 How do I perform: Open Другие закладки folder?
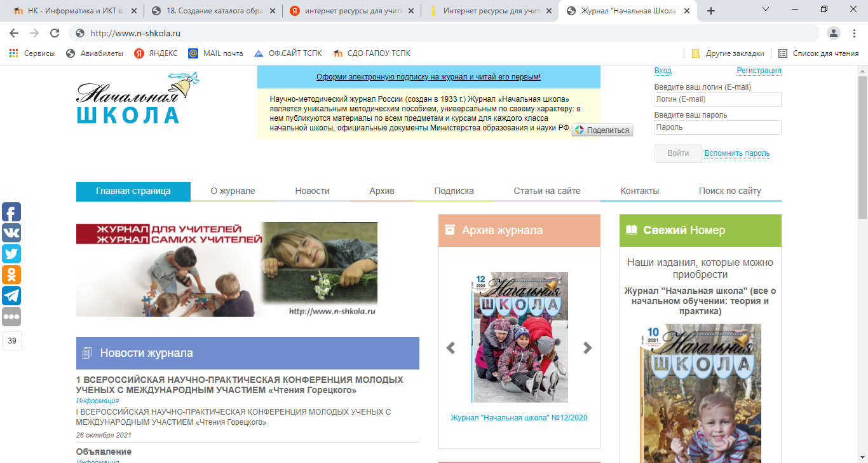click(727, 53)
